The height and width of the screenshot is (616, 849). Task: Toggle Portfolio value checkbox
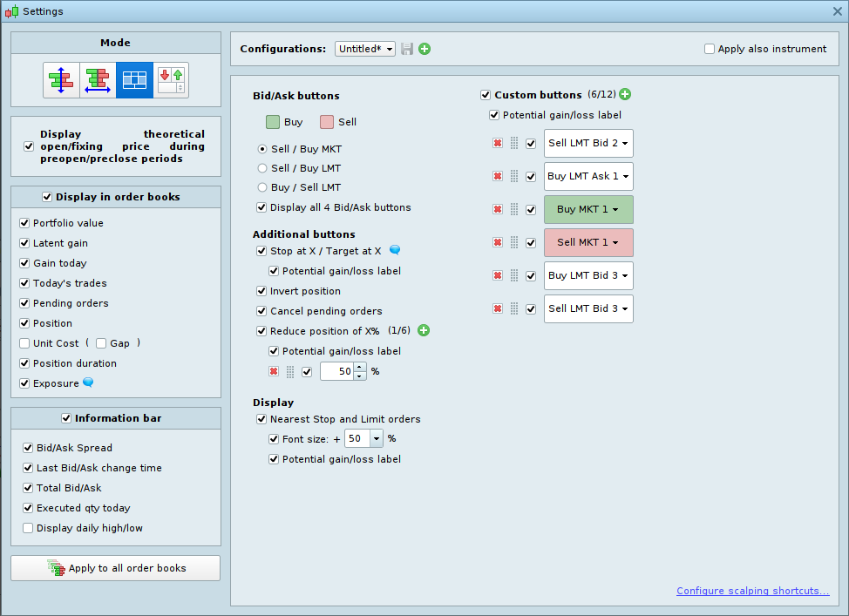coord(24,223)
